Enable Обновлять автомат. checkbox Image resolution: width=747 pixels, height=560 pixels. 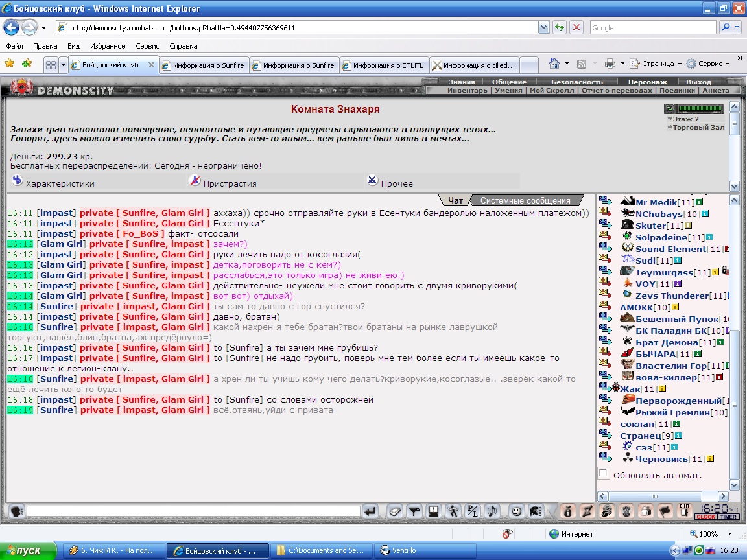pyautogui.click(x=604, y=473)
